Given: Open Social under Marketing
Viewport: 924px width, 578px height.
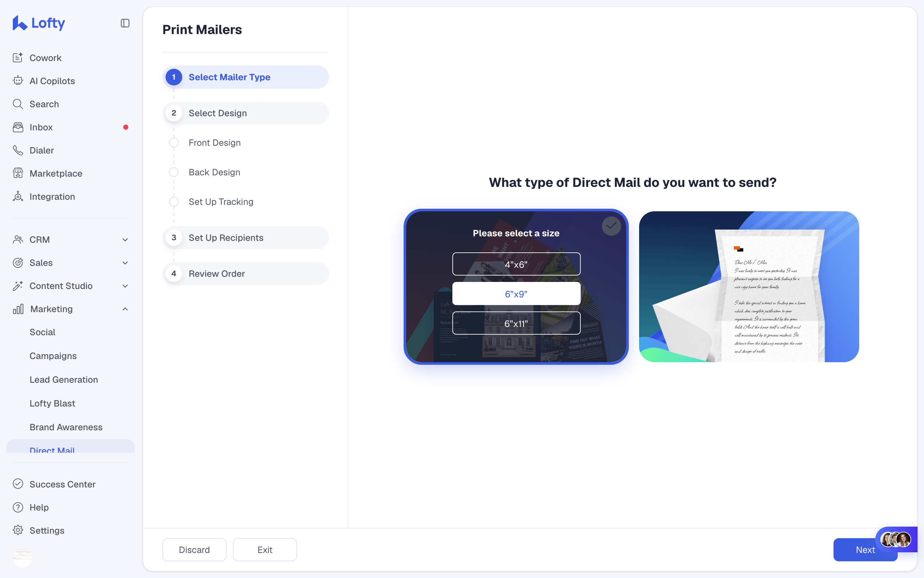Looking at the screenshot, I should coord(42,332).
